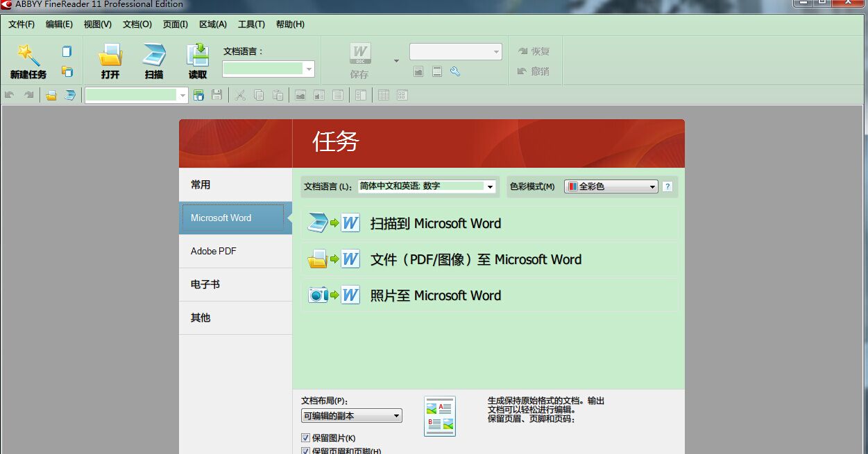The width and height of the screenshot is (868, 454).
Task: Open the 工具(T) menu
Action: [x=251, y=24]
